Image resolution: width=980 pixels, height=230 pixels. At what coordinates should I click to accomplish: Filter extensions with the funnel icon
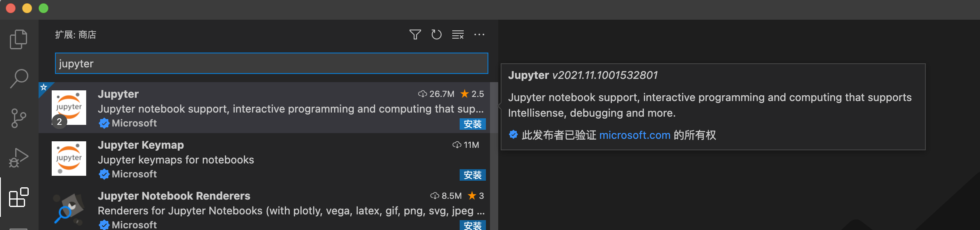click(415, 34)
